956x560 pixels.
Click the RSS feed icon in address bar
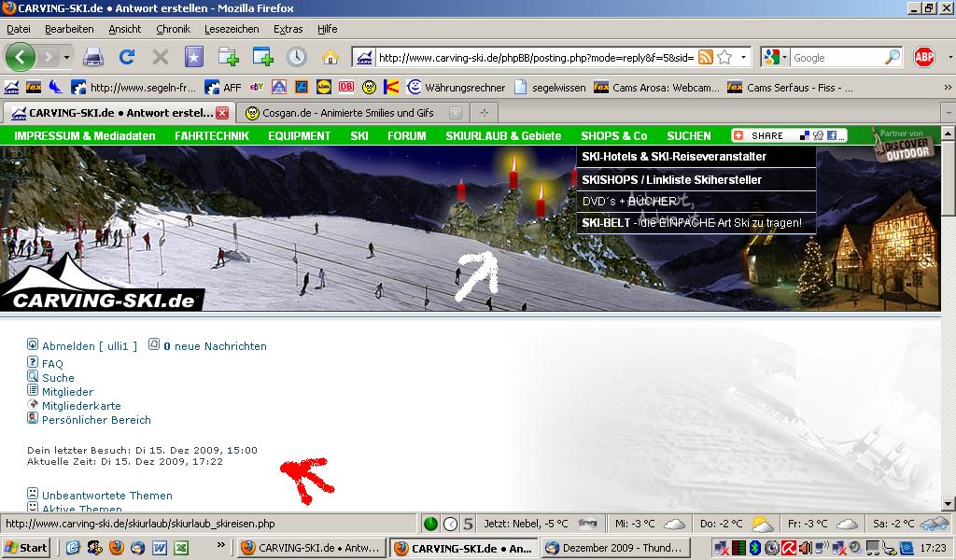click(706, 57)
